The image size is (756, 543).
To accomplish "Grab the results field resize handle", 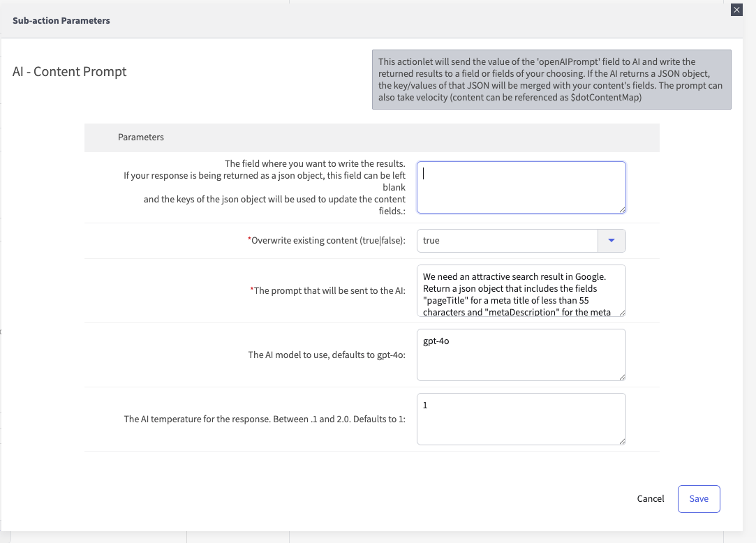I will pos(621,209).
